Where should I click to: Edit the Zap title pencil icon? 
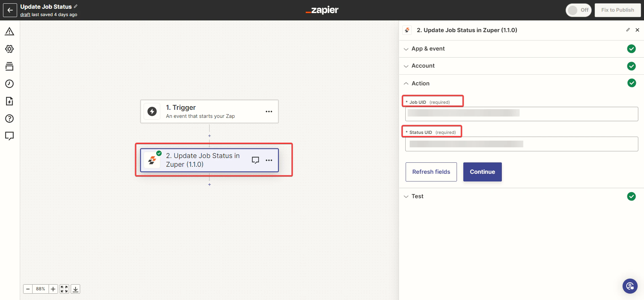[75, 6]
